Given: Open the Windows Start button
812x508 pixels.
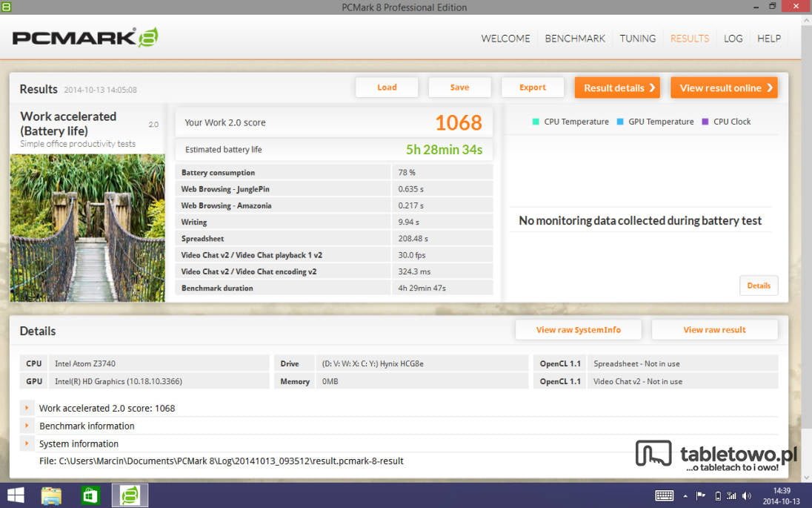Looking at the screenshot, I should 16,495.
